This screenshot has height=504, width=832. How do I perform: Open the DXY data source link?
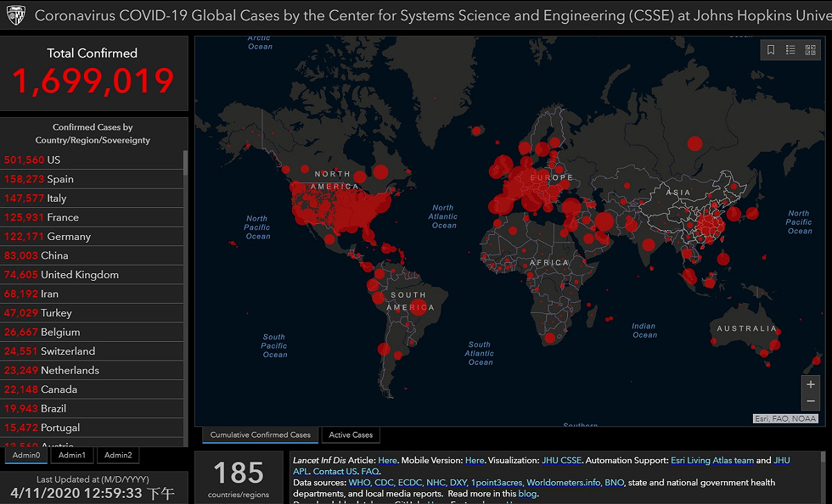coord(458,483)
